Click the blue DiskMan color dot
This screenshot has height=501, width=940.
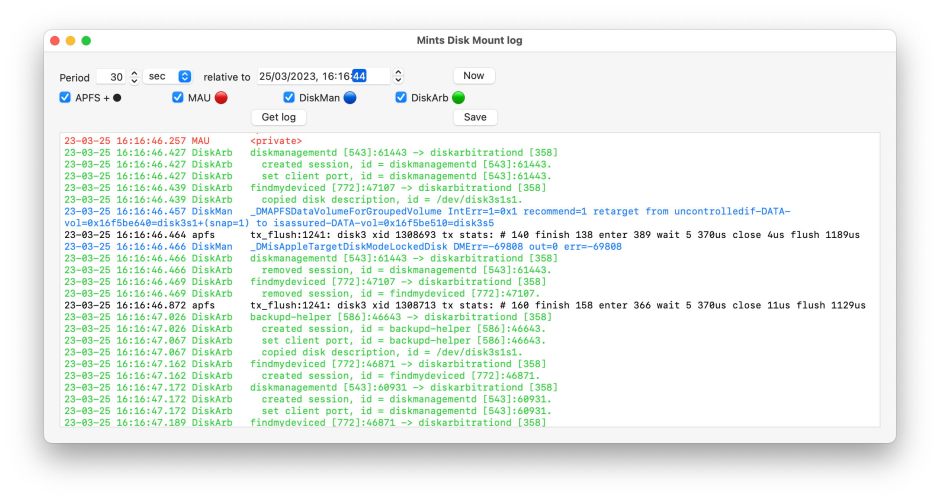pyautogui.click(x=350, y=98)
